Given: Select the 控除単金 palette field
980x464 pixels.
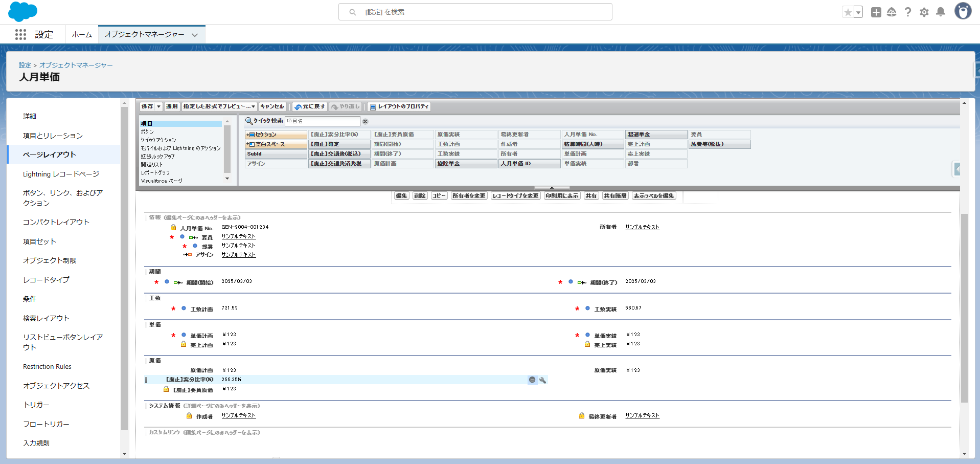Looking at the screenshot, I should click(x=466, y=164).
